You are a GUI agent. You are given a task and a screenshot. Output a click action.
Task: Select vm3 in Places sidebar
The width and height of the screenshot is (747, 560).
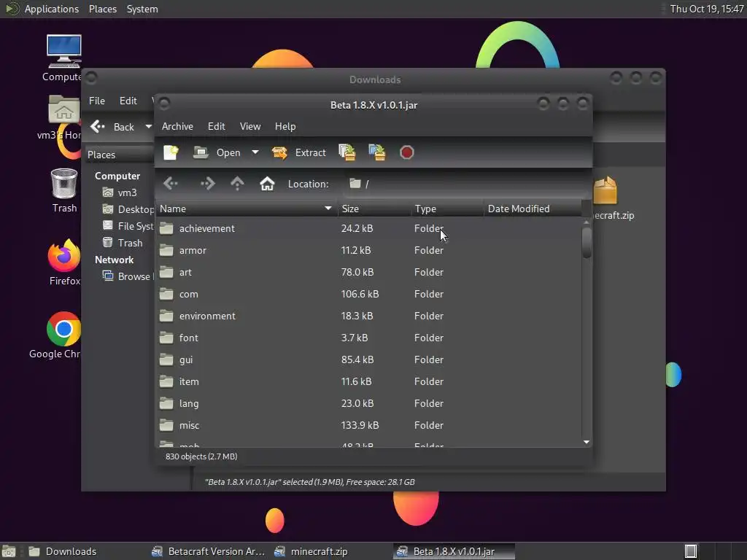[120, 192]
